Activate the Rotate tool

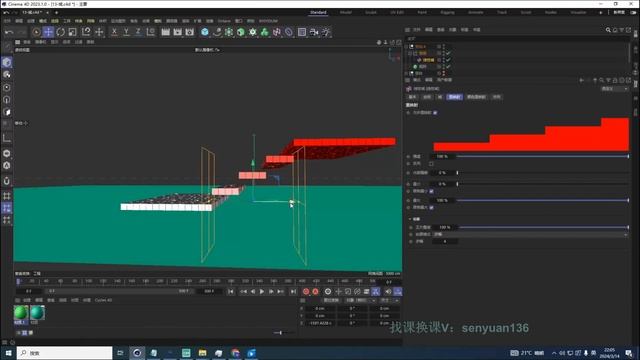61,32
